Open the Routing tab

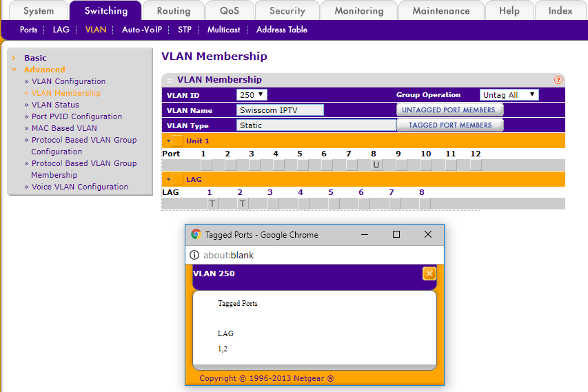[173, 11]
